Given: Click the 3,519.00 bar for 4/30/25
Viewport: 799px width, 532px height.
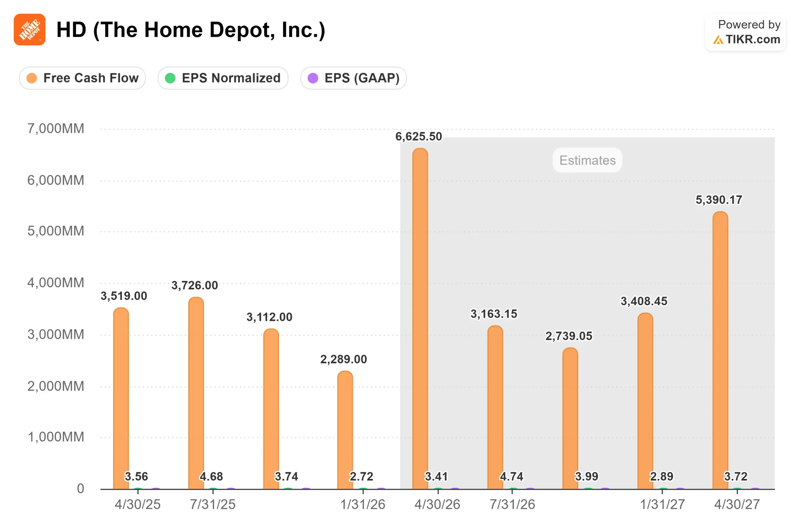Looking at the screenshot, I should (x=121, y=398).
